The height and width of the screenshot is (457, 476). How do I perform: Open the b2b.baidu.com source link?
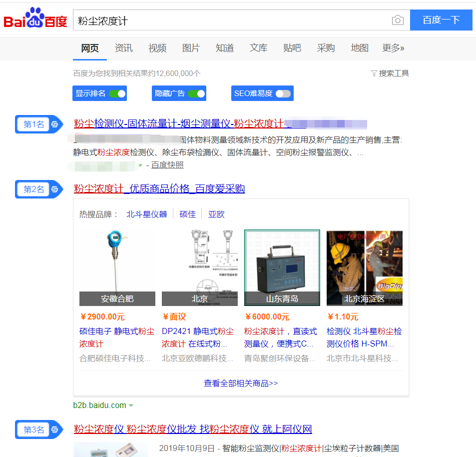click(x=99, y=405)
